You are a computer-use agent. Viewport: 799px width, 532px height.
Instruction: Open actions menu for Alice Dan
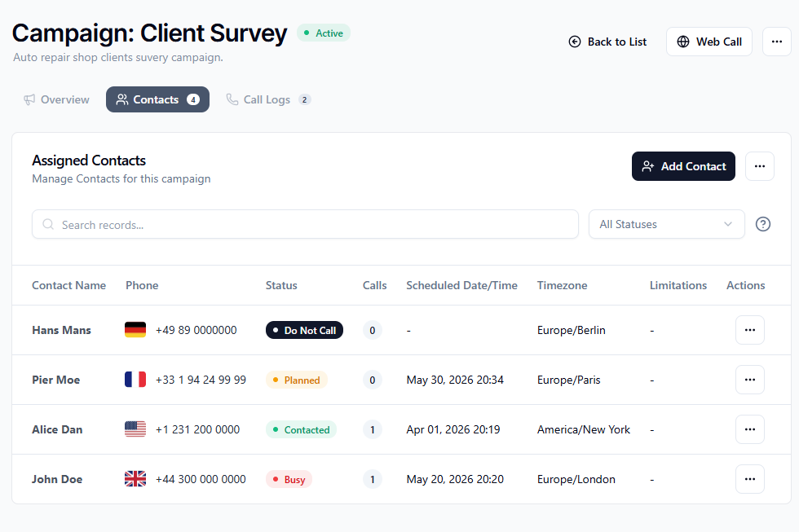pyautogui.click(x=750, y=429)
